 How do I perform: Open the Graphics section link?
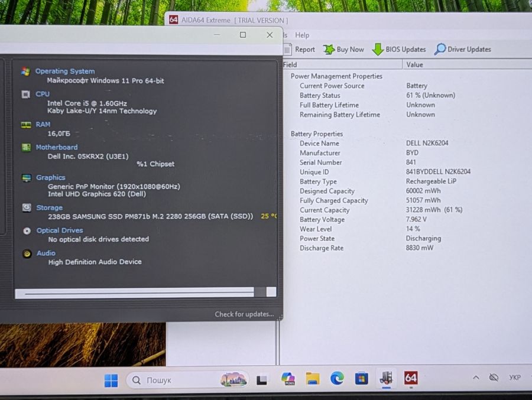tap(51, 177)
